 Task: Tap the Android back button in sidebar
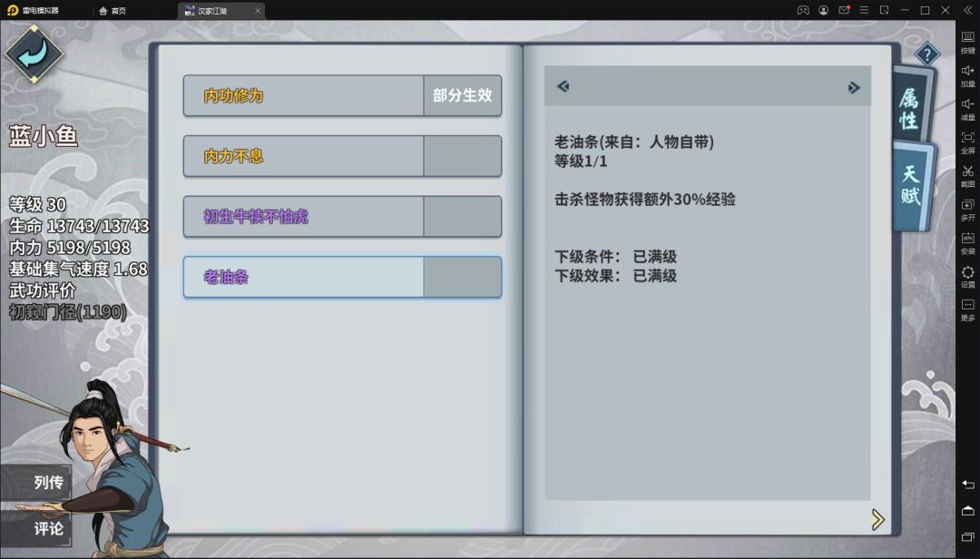pyautogui.click(x=967, y=484)
